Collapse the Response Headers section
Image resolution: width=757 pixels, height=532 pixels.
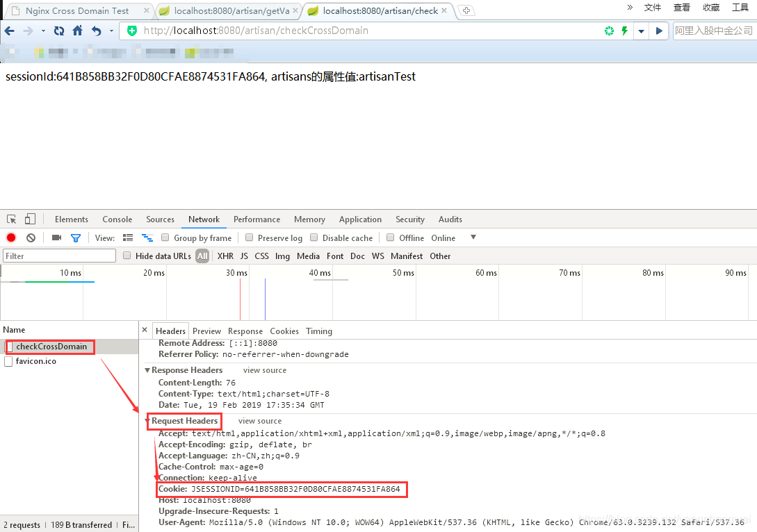[x=147, y=370]
